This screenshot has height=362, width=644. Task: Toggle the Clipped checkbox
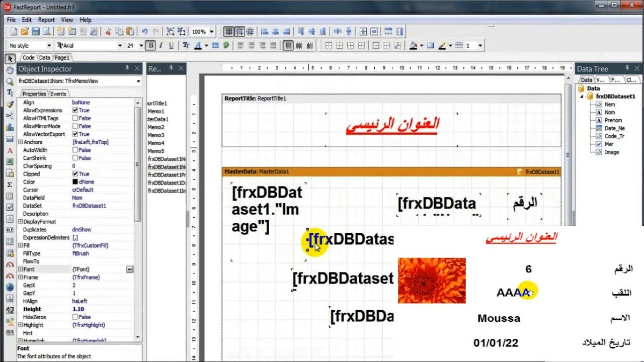point(75,174)
